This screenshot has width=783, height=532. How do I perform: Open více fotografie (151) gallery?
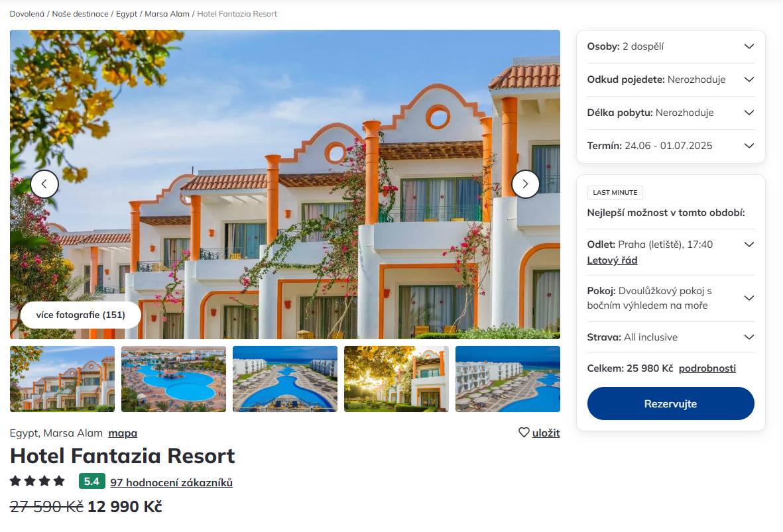(80, 315)
